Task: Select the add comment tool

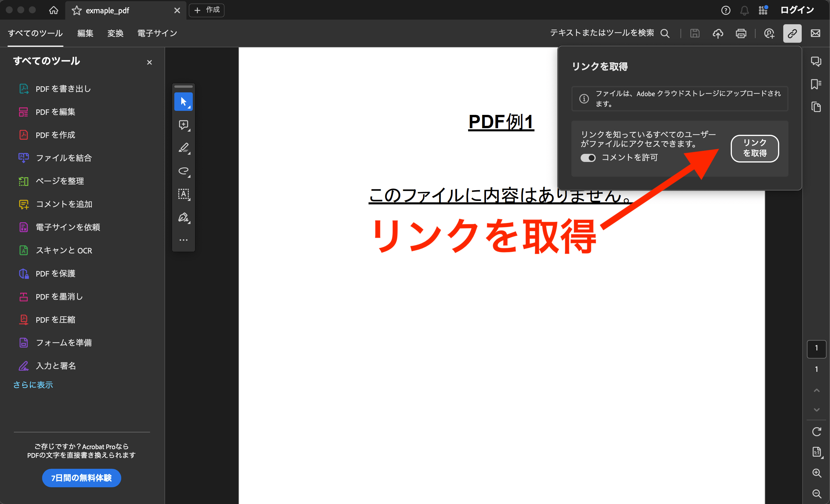Action: click(184, 125)
